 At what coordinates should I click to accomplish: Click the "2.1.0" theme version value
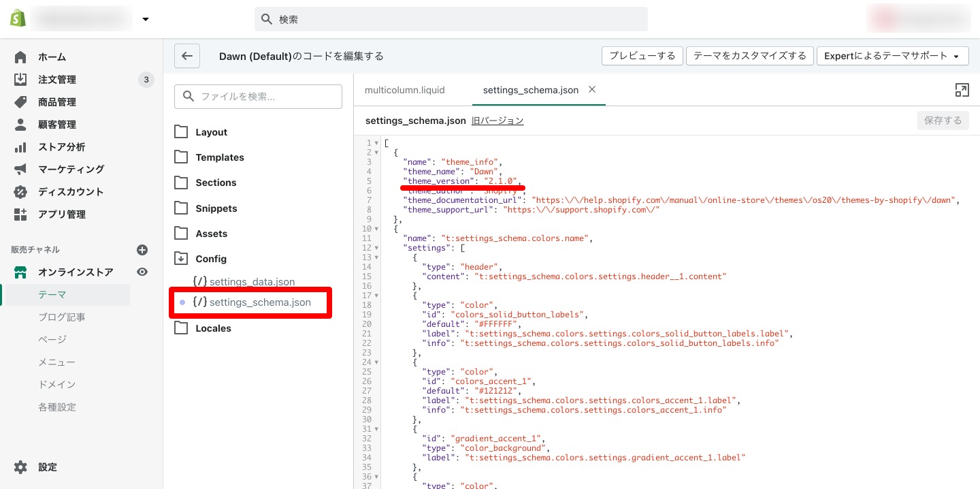(x=500, y=181)
